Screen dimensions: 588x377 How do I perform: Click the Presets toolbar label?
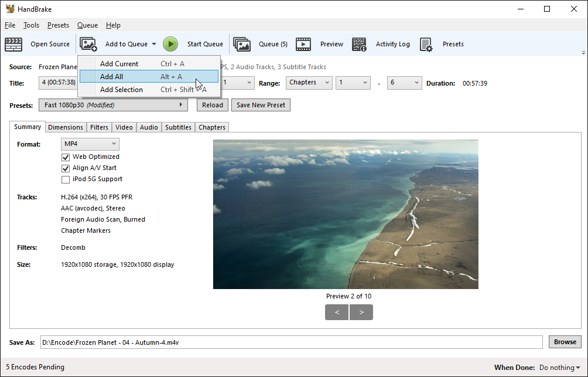pos(453,45)
